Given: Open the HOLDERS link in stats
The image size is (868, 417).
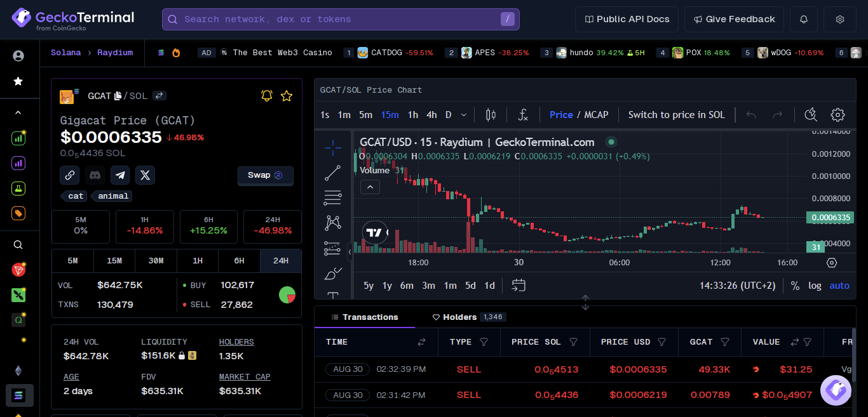Looking at the screenshot, I should click(236, 342).
